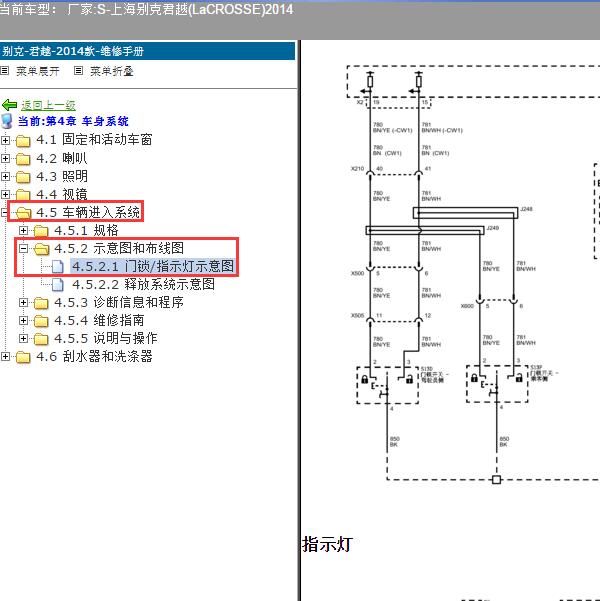Open the 4.5.3 诊断信息和程序 section
The image size is (600, 601).
coord(119,302)
